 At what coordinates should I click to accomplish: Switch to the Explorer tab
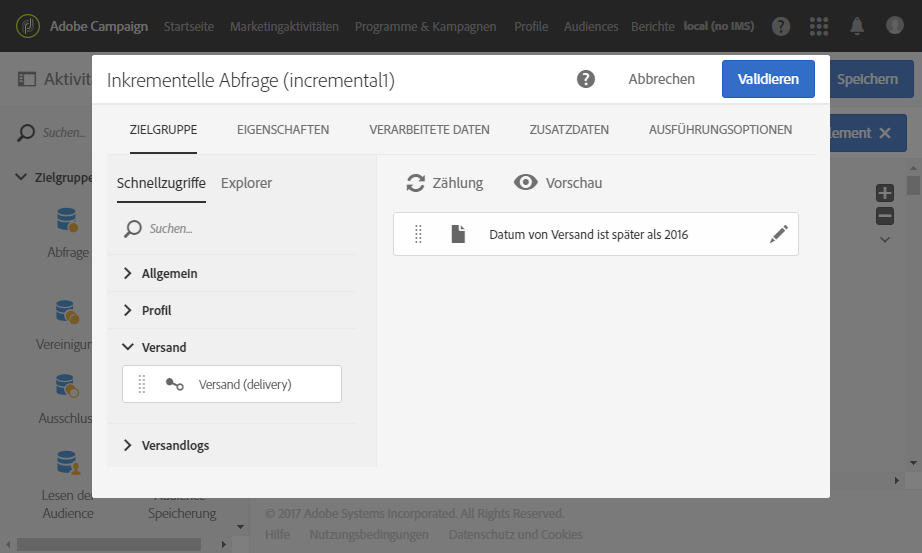point(246,183)
